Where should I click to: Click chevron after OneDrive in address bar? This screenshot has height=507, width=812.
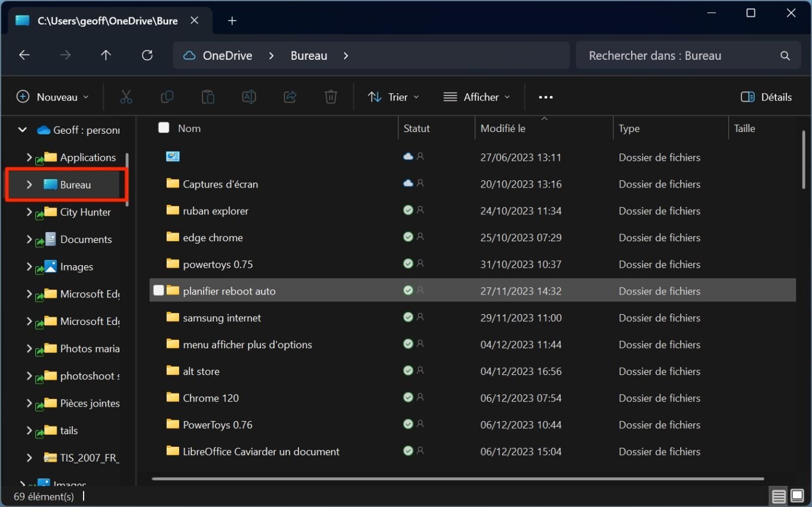pos(272,56)
